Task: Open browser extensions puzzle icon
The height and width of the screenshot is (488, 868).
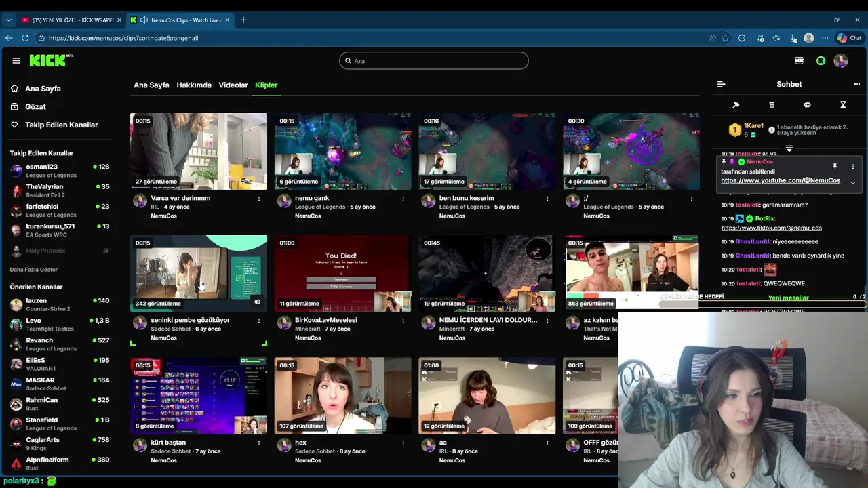Action: pos(742,38)
